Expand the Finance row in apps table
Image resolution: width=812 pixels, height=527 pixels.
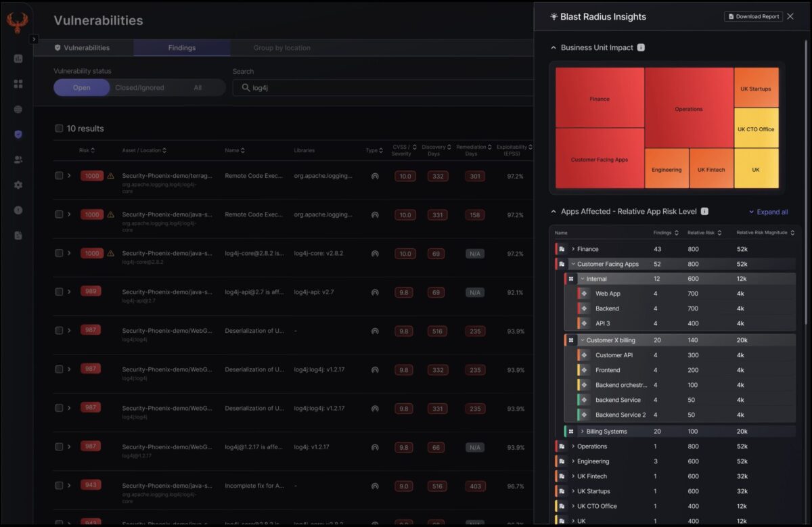click(x=573, y=249)
